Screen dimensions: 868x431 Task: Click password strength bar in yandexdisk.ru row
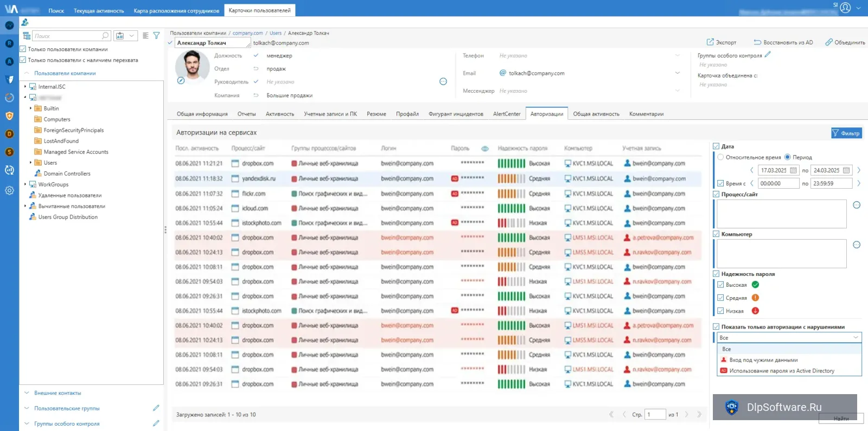[512, 178]
